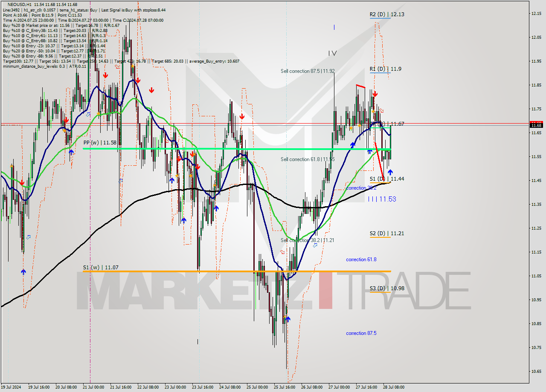546x392 pixels.
Task: Click the blue up arrow beside S1 (D) label
Action: click(390, 172)
